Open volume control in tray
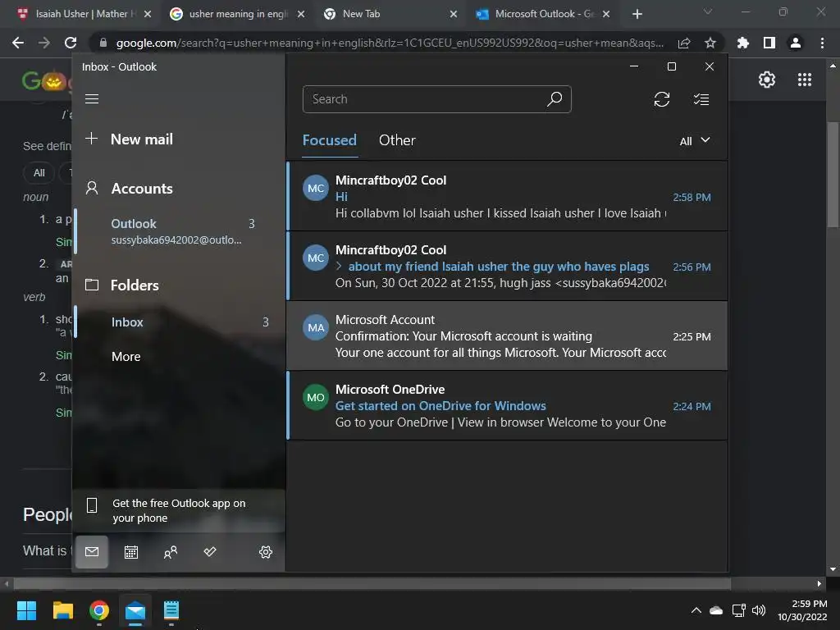 tap(759, 610)
